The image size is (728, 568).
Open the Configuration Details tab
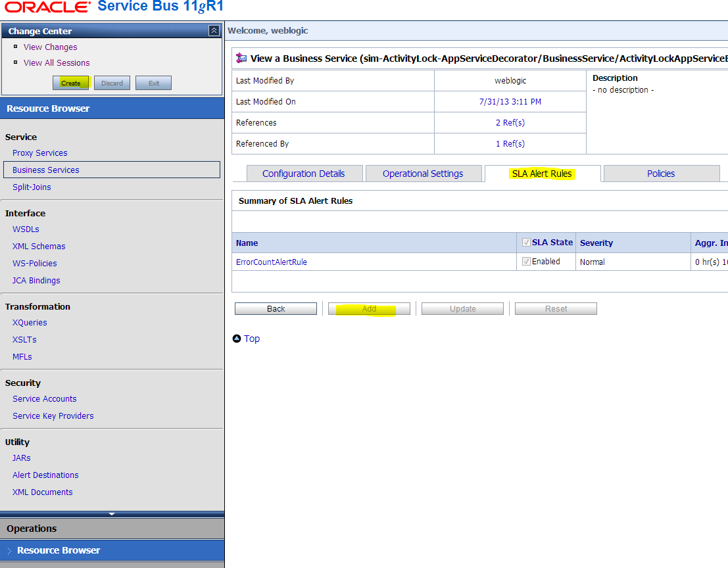pyautogui.click(x=304, y=174)
